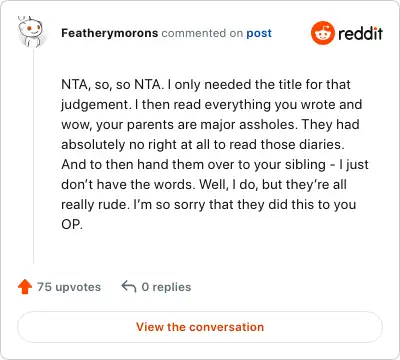The width and height of the screenshot is (400, 360).
Task: Click the orange Reddit Snoo logo
Action: (x=322, y=33)
